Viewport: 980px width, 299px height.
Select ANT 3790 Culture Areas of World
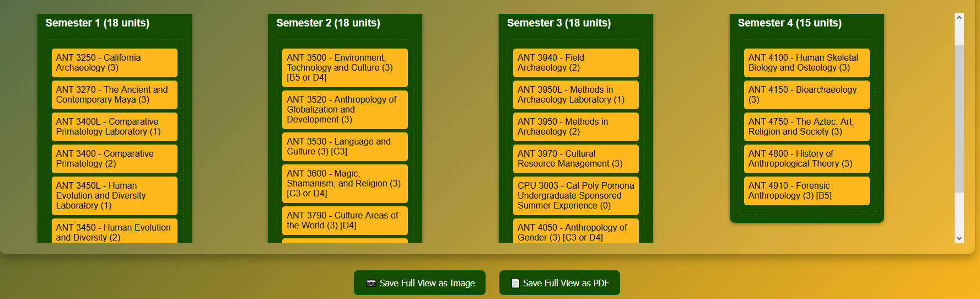pos(344,221)
